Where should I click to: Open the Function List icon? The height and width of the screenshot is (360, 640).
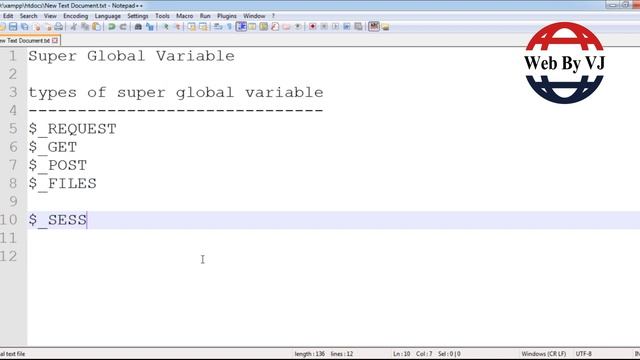click(275, 27)
